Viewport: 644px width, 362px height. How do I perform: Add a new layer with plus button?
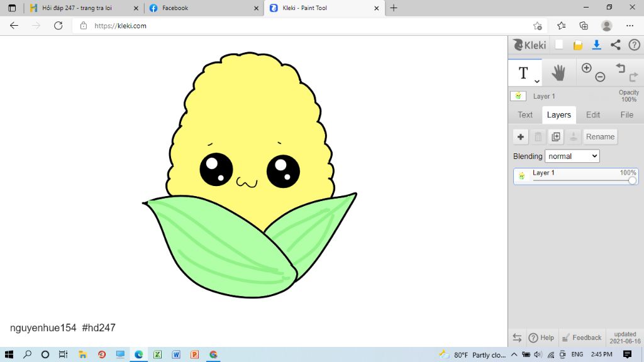[x=521, y=136]
